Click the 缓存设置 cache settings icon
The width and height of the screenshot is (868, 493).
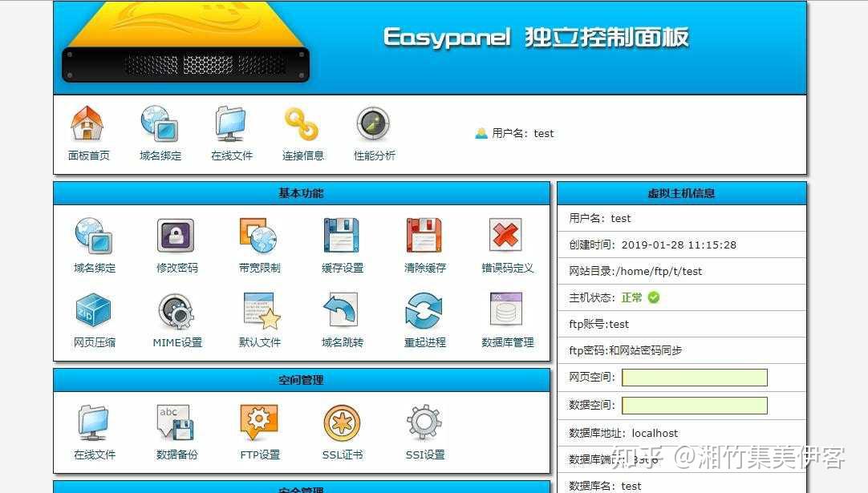(340, 240)
